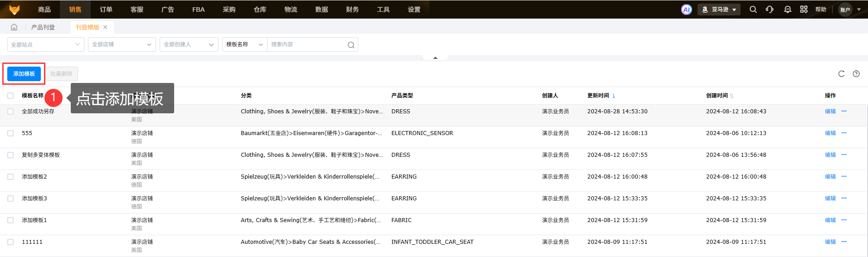
Task: Open the apps grid icon
Action: point(804,10)
